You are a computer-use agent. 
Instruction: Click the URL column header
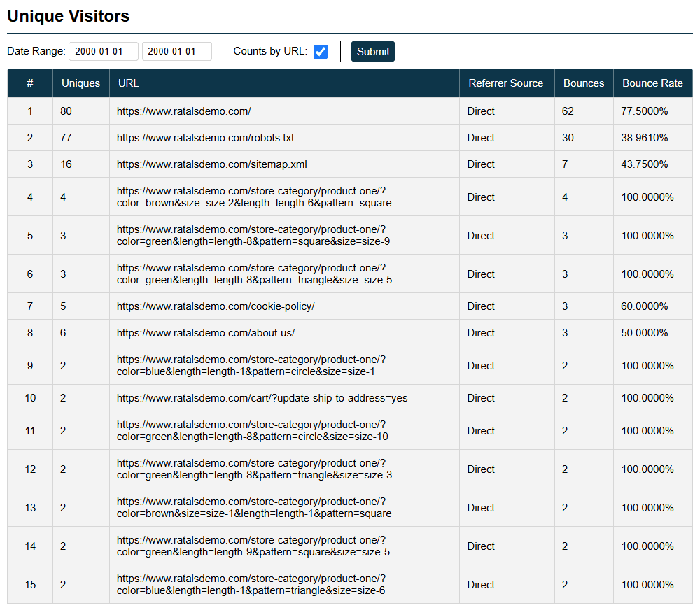[x=284, y=83]
